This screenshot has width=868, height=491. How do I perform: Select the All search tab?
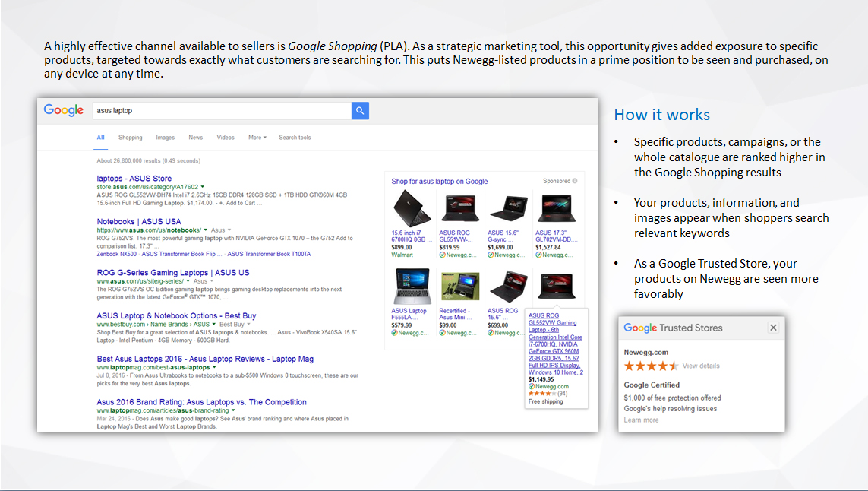pyautogui.click(x=101, y=138)
